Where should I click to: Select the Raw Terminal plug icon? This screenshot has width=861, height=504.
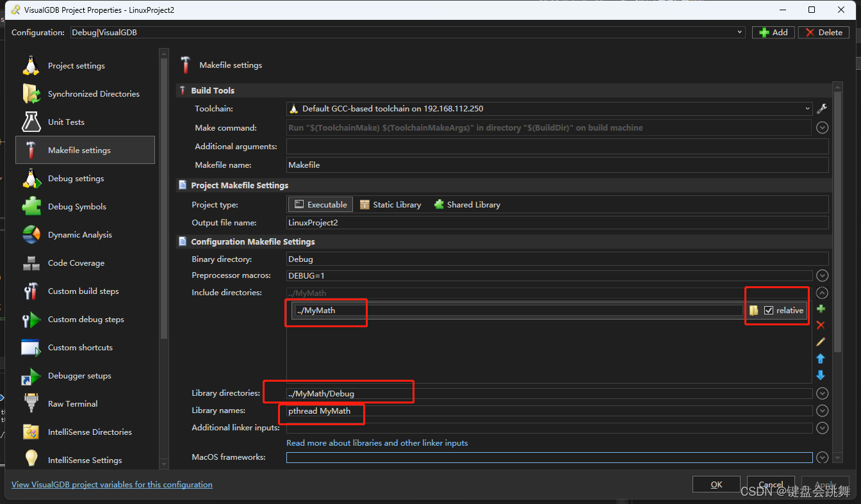click(31, 403)
